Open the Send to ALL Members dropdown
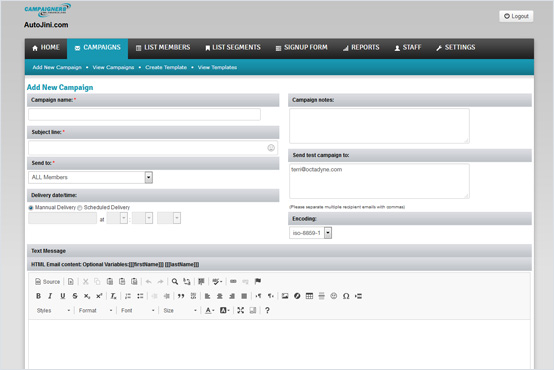The width and height of the screenshot is (554, 370). coord(90,177)
